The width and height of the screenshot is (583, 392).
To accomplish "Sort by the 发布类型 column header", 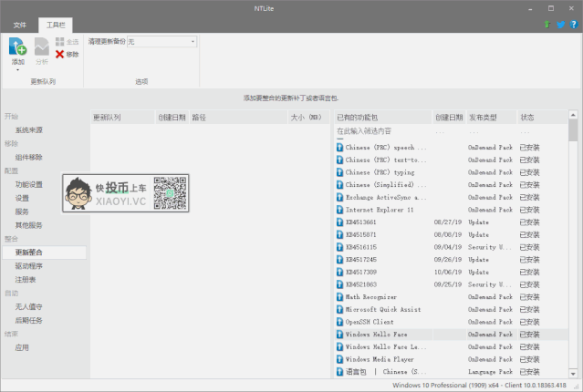I will (490, 118).
